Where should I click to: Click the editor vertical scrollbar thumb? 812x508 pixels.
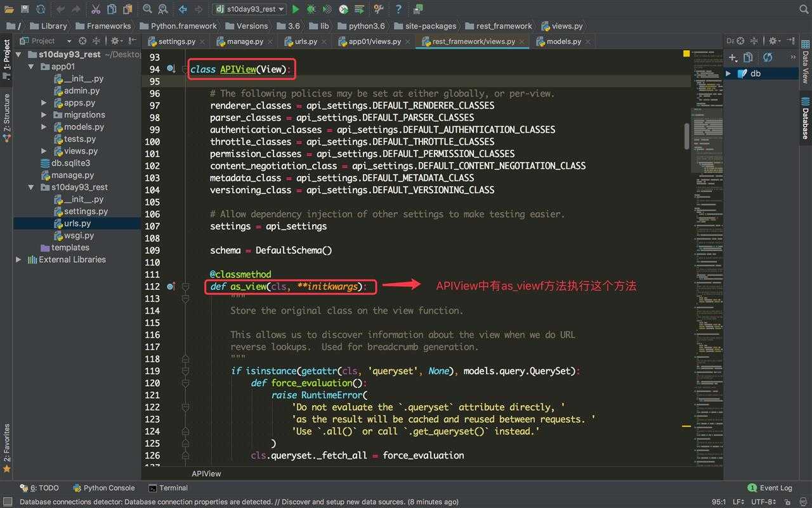pyautogui.click(x=686, y=136)
